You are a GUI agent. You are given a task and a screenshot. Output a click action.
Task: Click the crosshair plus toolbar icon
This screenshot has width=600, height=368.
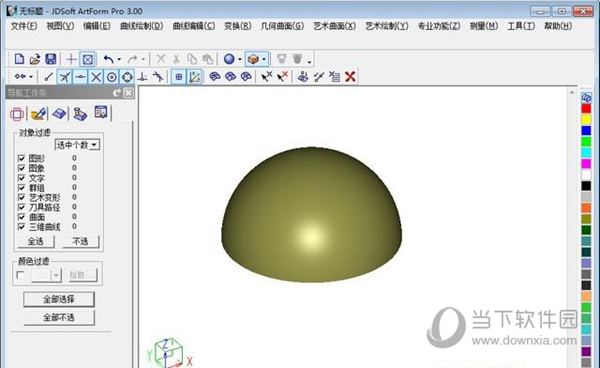click(x=71, y=59)
